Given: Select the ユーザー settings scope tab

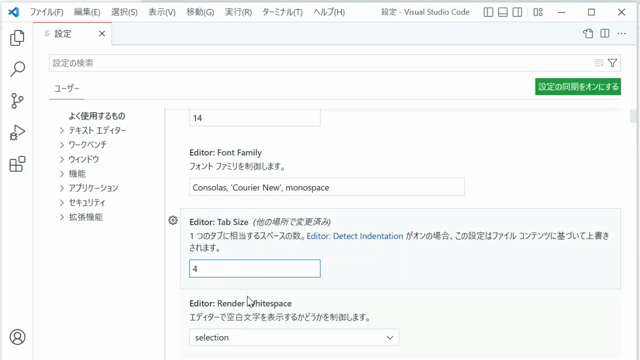Looking at the screenshot, I should [x=67, y=88].
